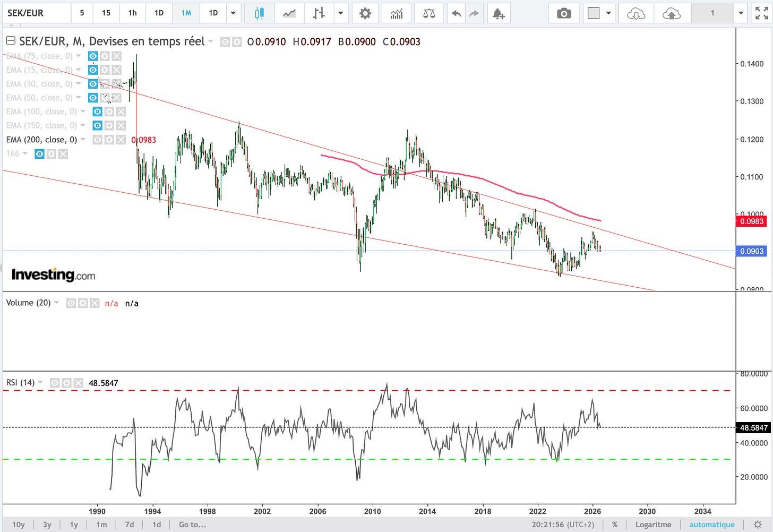Image resolution: width=773 pixels, height=532 pixels.
Task: Enable the Logaritme scale
Action: click(x=654, y=525)
